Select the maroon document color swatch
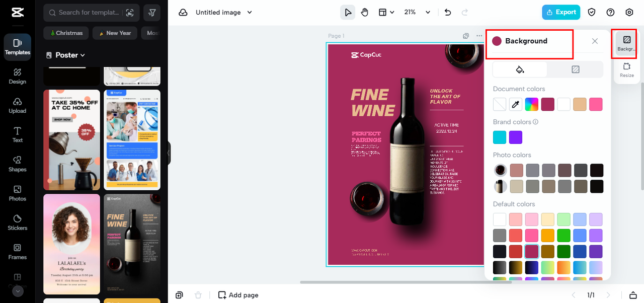Image resolution: width=644 pixels, height=303 pixels. (x=548, y=104)
